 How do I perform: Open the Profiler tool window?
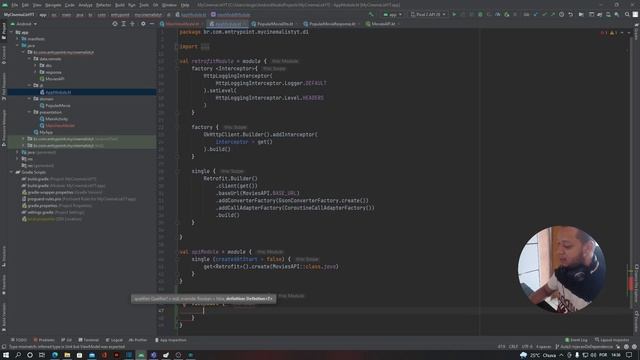pos(138,340)
